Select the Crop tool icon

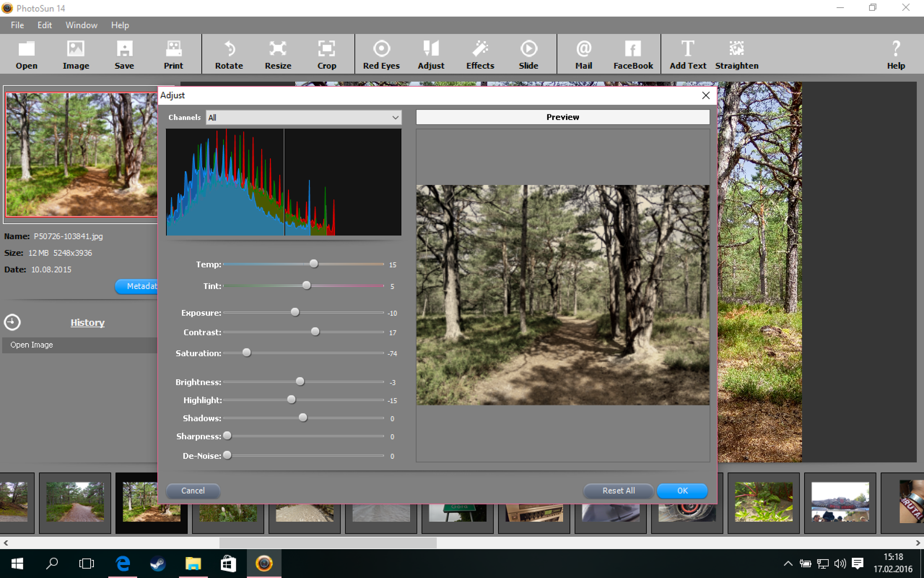click(326, 55)
